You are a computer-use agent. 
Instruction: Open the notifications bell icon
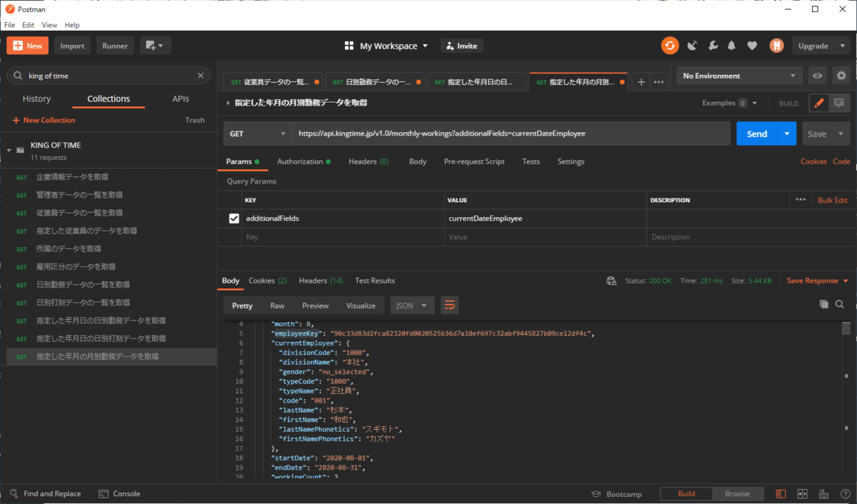pyautogui.click(x=731, y=46)
